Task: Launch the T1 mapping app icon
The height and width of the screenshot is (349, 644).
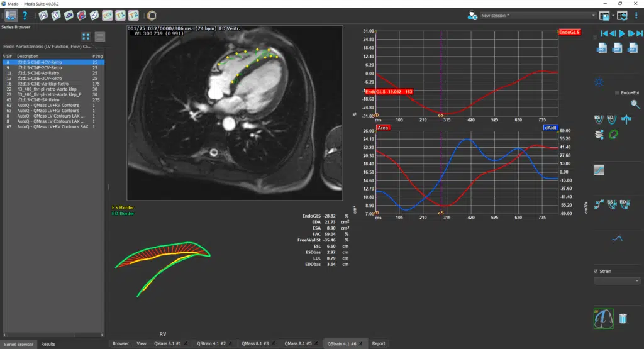Action: point(120,15)
